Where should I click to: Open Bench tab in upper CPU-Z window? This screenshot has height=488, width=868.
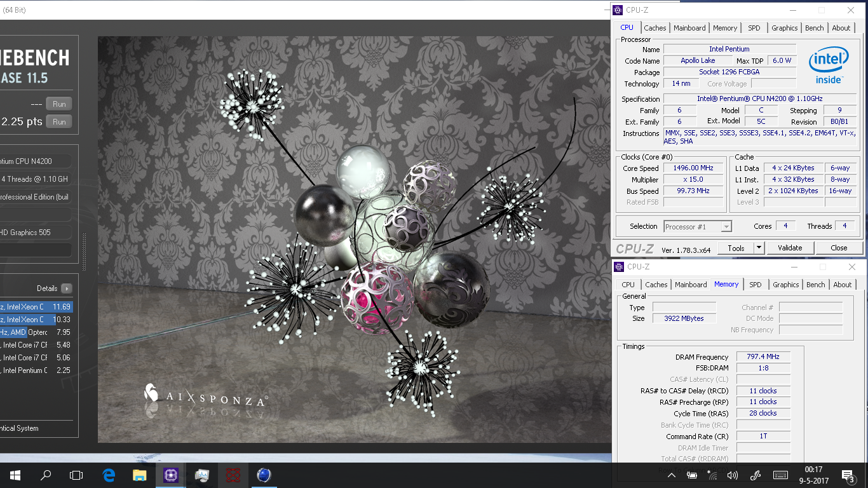click(815, 28)
